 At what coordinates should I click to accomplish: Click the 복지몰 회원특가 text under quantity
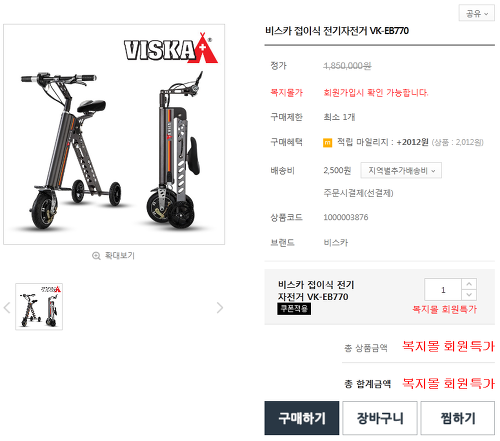(x=445, y=309)
